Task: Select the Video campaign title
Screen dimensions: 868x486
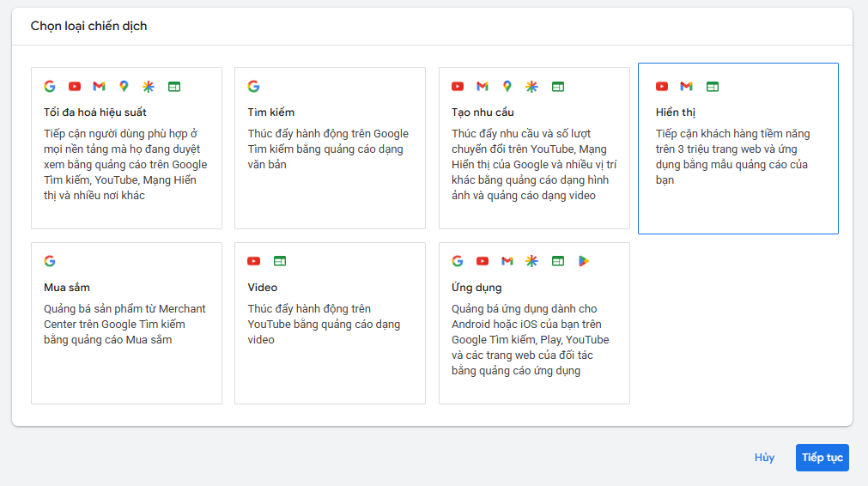Action: [263, 288]
